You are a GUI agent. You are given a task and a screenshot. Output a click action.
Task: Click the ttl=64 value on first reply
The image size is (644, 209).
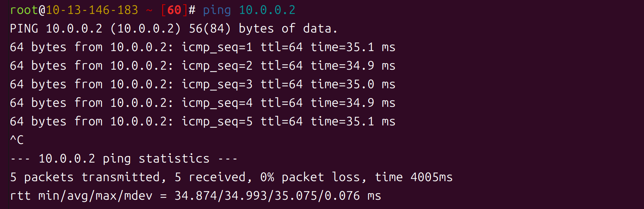coord(281,47)
